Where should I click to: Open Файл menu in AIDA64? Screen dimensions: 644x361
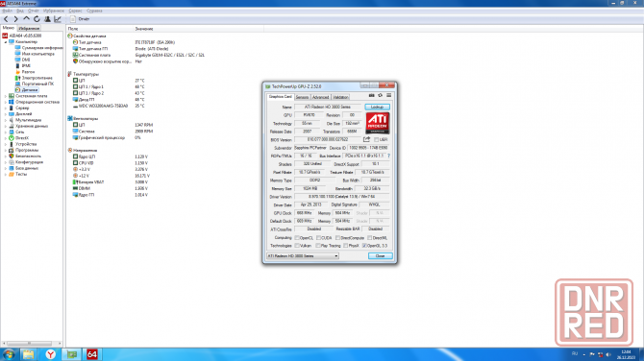tap(7, 11)
